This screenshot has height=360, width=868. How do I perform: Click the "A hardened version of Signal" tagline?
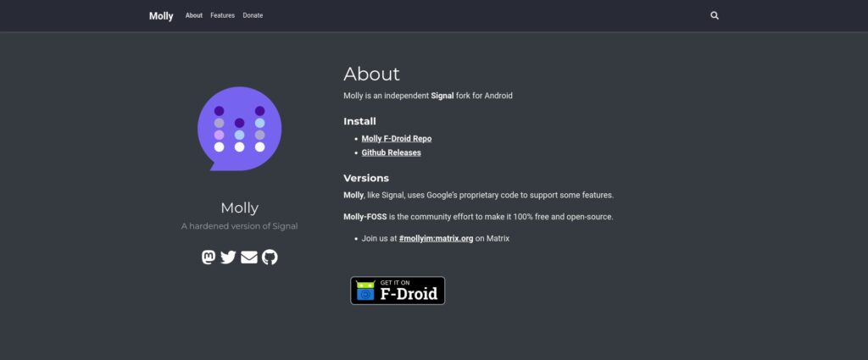(x=239, y=226)
